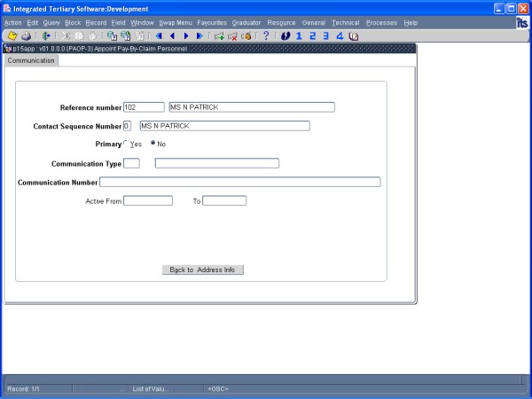
Task: Click the printer icon in toolbar
Action: point(26,36)
